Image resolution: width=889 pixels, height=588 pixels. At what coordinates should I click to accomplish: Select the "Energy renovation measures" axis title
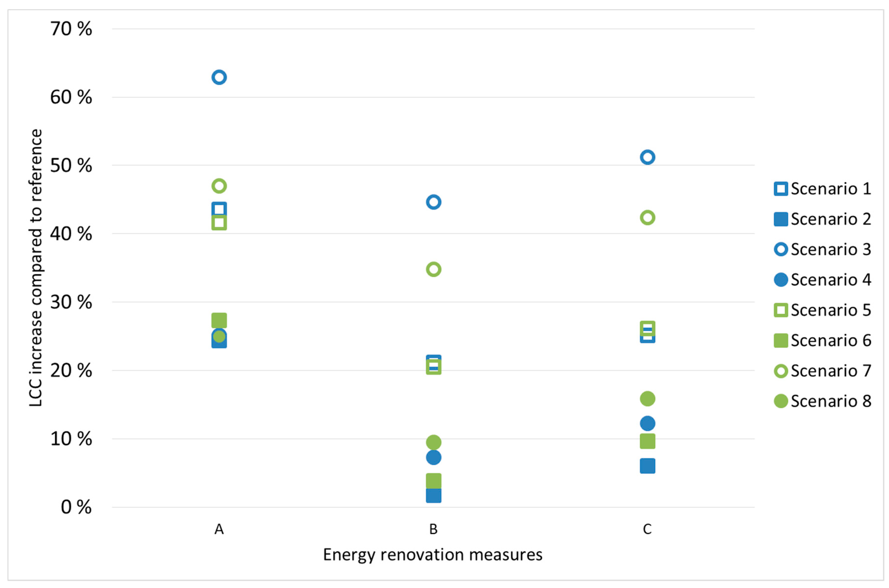coord(433,555)
